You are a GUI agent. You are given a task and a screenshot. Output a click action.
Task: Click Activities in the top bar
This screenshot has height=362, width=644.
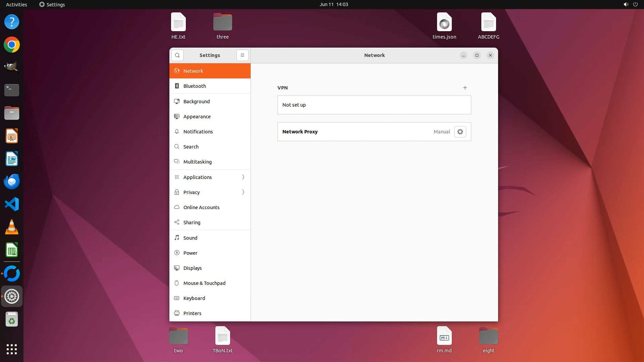[16, 4]
